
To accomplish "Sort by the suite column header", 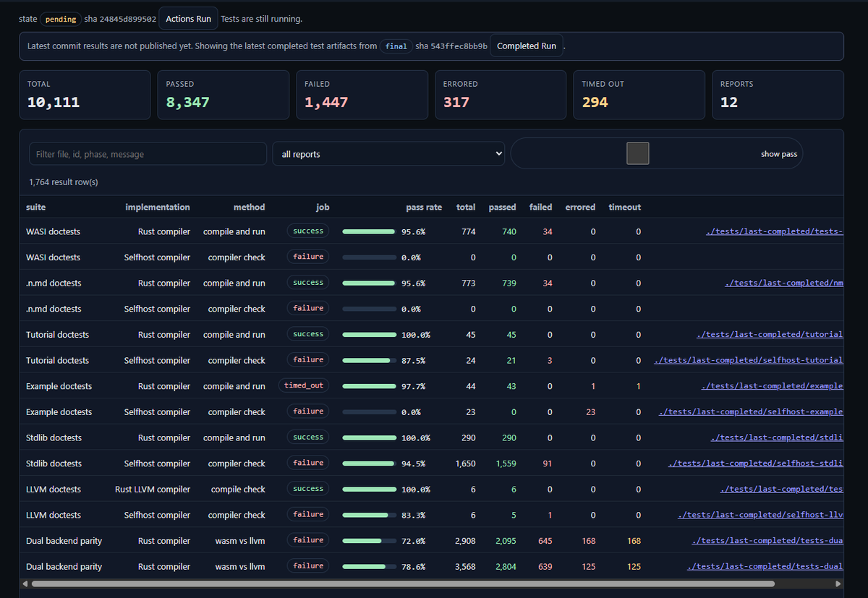I will point(35,207).
